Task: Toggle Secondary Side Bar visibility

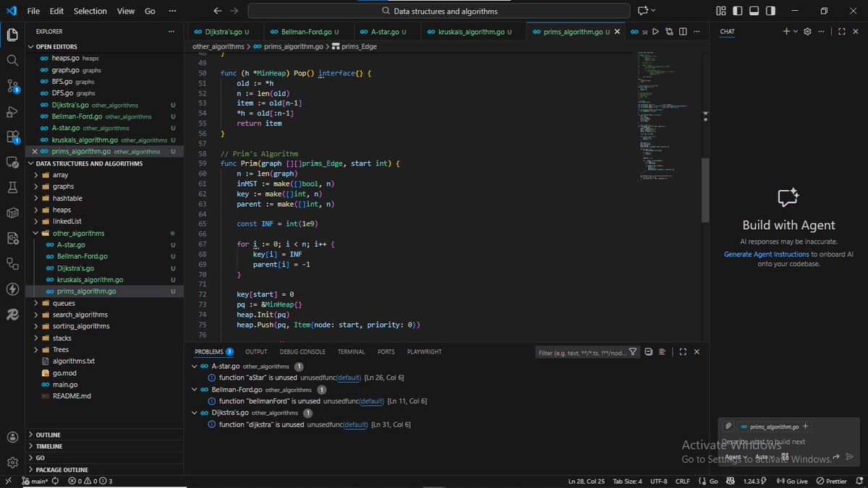Action: pos(770,11)
